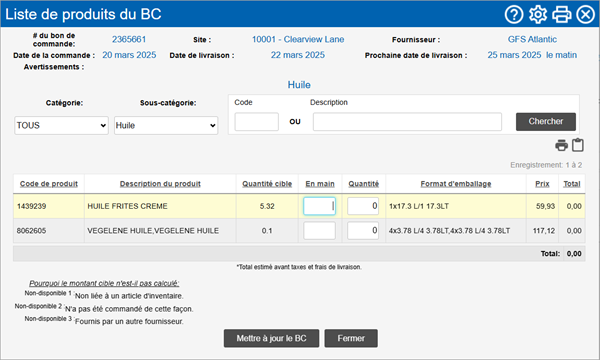Screen dimensions: 600x360
Task: Close the Liste de produits dialog
Action: [585, 15]
